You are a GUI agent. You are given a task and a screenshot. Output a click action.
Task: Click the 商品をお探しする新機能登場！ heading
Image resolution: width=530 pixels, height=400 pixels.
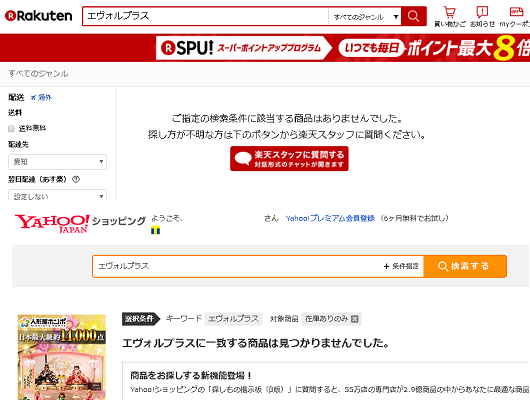[191, 375]
